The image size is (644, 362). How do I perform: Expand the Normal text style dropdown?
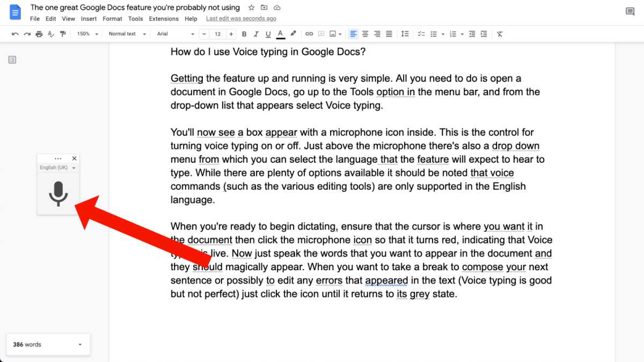(x=127, y=34)
